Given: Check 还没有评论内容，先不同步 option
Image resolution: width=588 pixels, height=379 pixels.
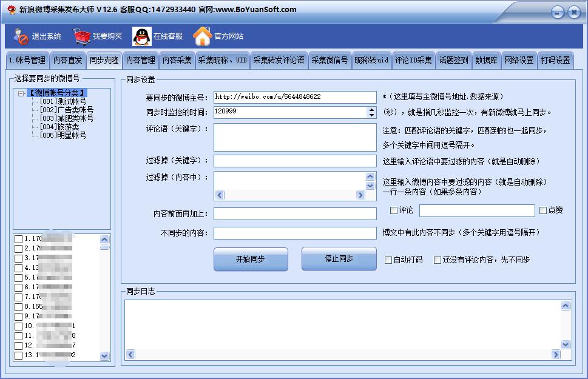Looking at the screenshot, I should coord(438,260).
